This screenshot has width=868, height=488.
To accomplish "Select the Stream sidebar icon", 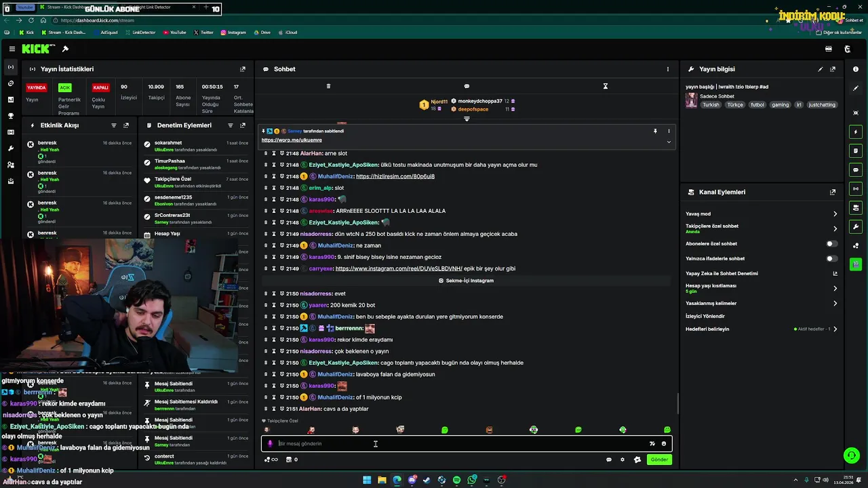I will pos(10,67).
